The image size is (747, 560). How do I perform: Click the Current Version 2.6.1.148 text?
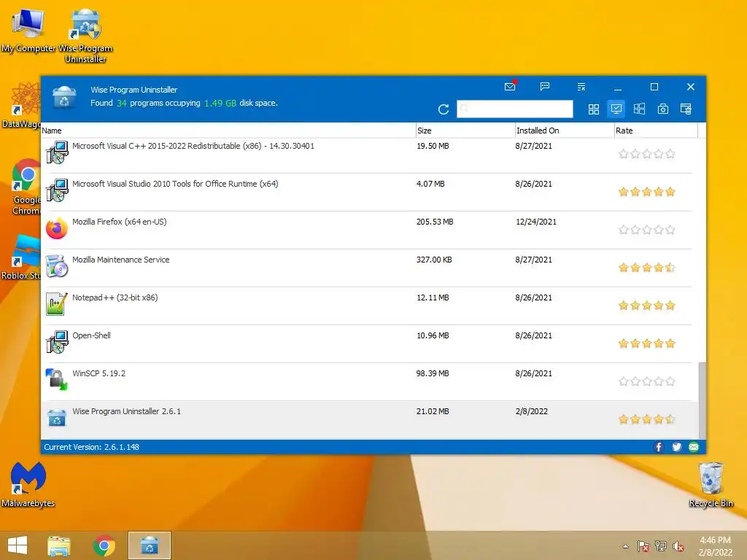coord(91,447)
